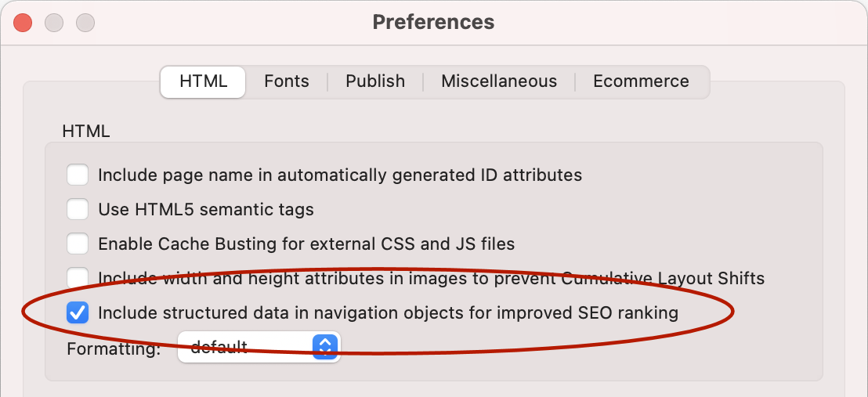This screenshot has width=868, height=397.
Task: Click the Preferences title text
Action: pos(433,22)
